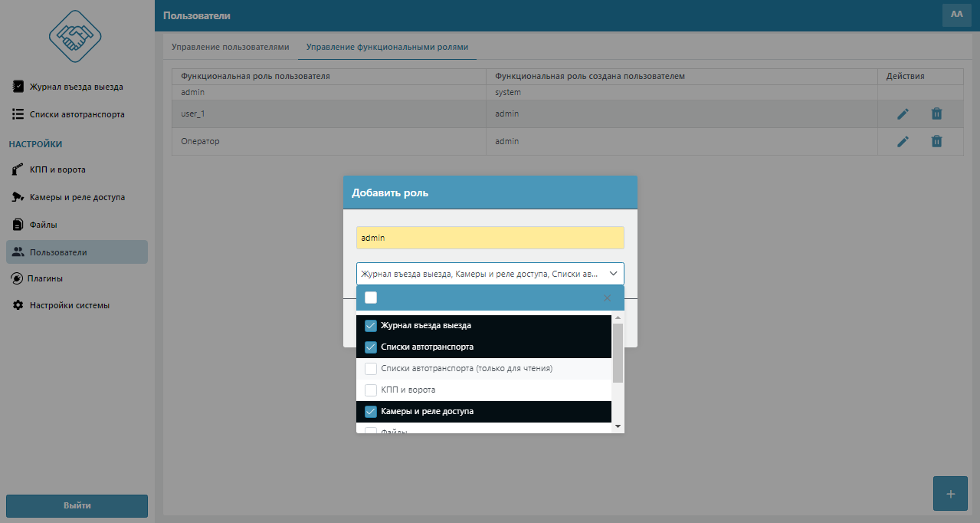Screen dimensions: 980x523
Task: Select Управление функциональными ролями tab
Action: (x=387, y=48)
